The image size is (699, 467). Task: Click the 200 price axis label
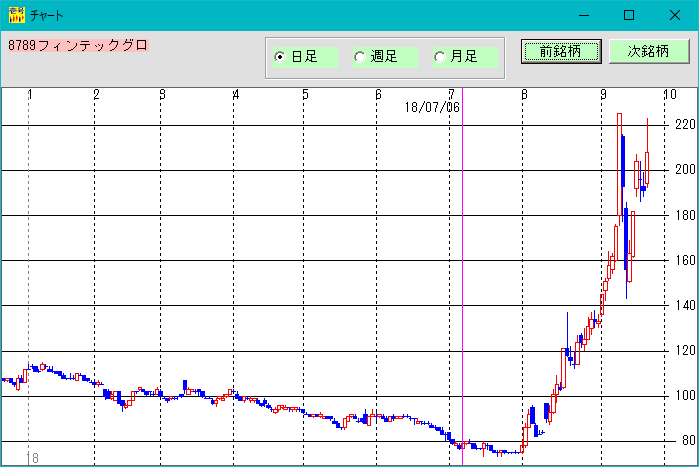tap(685, 169)
